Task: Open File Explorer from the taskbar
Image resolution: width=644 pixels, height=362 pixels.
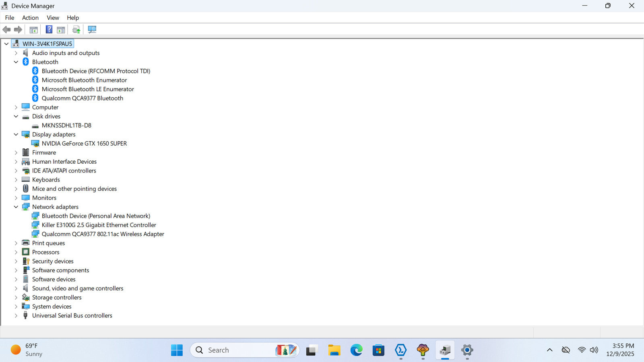Action: coord(334,350)
